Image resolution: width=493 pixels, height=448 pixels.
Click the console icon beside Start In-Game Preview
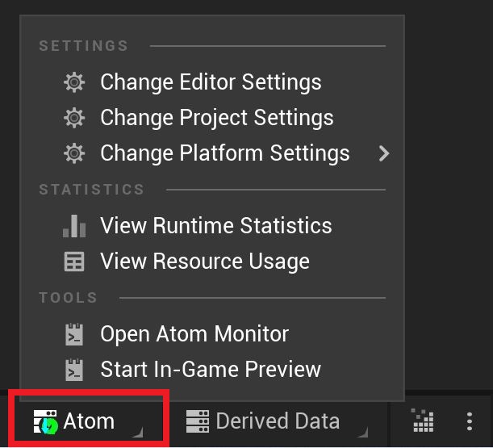point(74,370)
